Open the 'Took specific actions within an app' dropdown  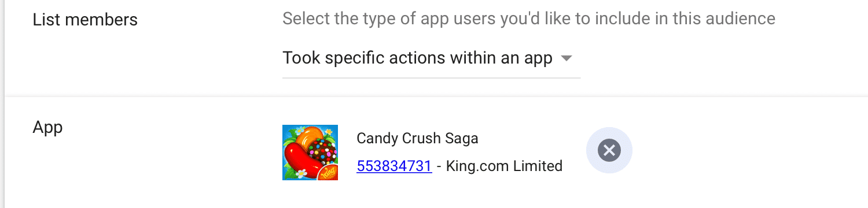(431, 58)
